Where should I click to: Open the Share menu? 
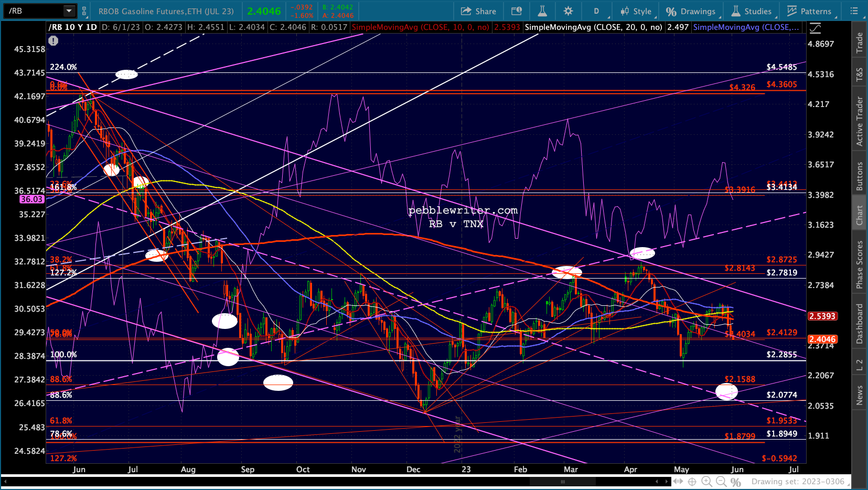(x=478, y=11)
